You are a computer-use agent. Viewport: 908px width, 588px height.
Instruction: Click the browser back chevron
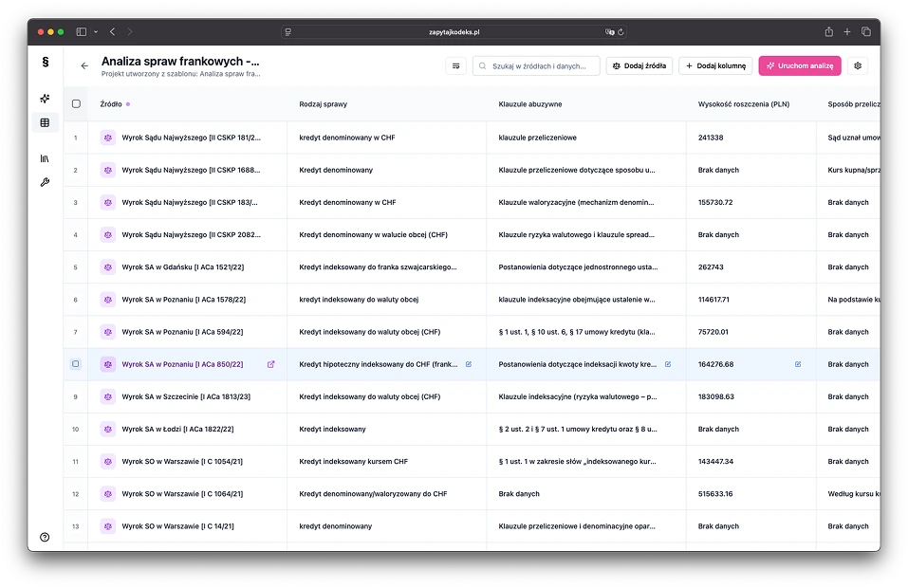(112, 30)
